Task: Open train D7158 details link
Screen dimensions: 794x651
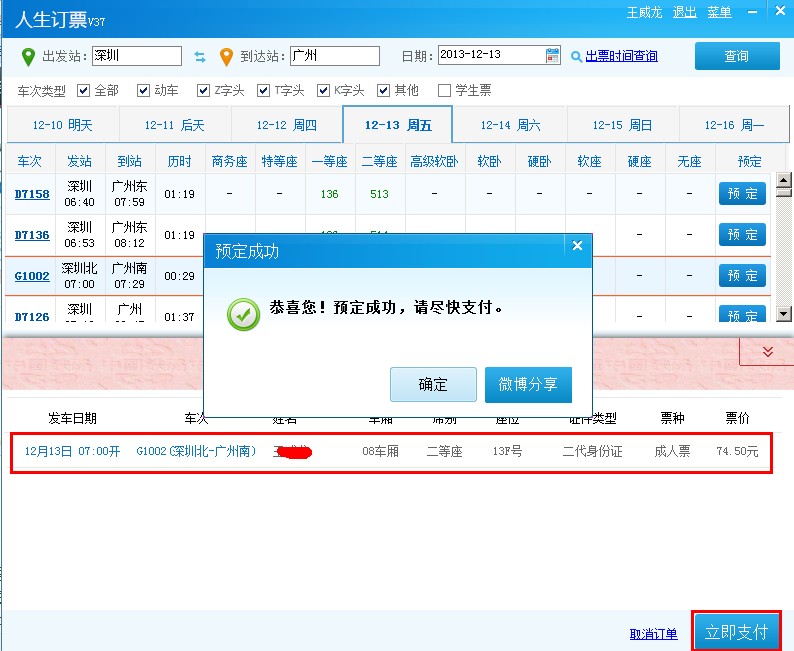Action: coord(32,194)
